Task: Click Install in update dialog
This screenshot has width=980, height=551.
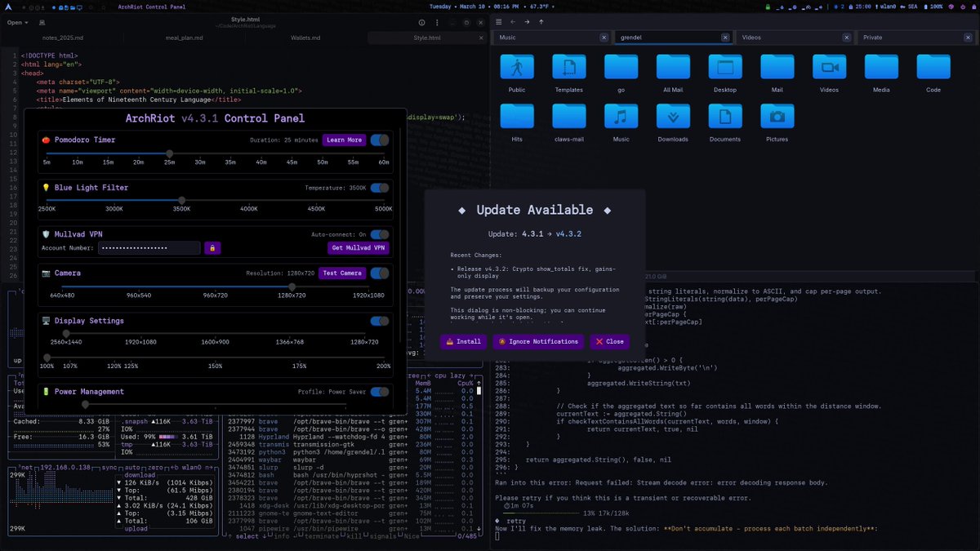Action: 463,341
